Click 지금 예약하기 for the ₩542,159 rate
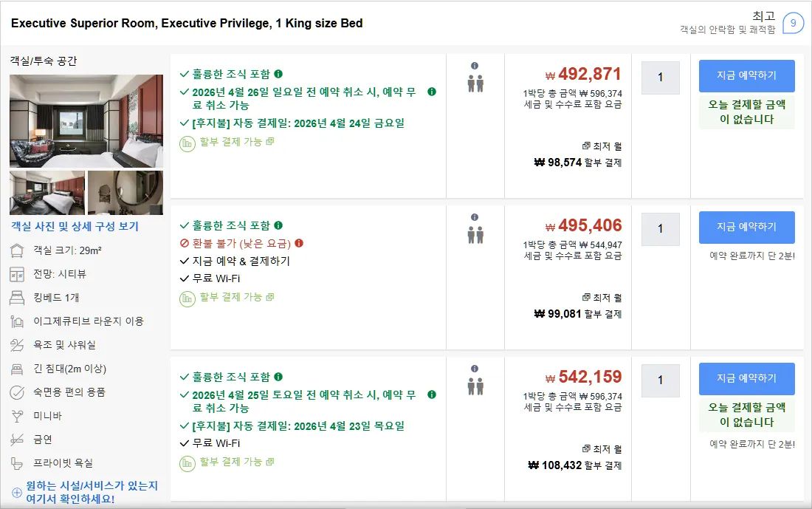The image size is (812, 509). pyautogui.click(x=746, y=378)
